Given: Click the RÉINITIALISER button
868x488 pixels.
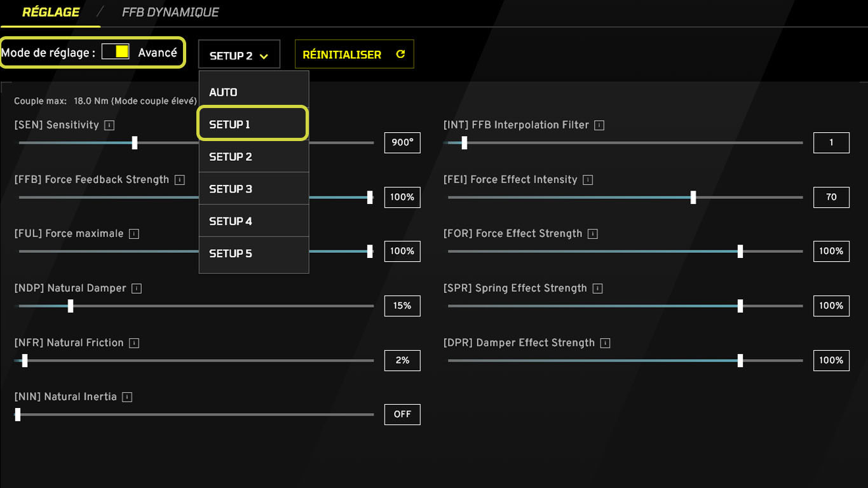Looking at the screenshot, I should (x=354, y=54).
